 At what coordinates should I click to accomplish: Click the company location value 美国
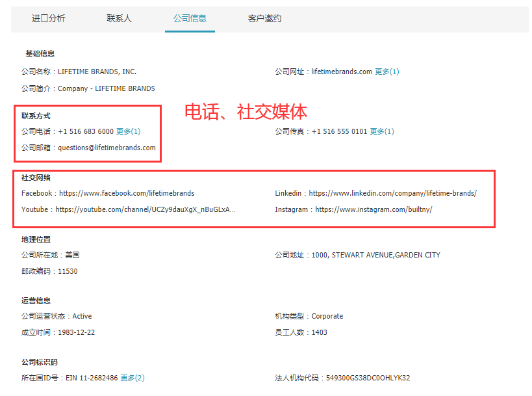[72, 255]
